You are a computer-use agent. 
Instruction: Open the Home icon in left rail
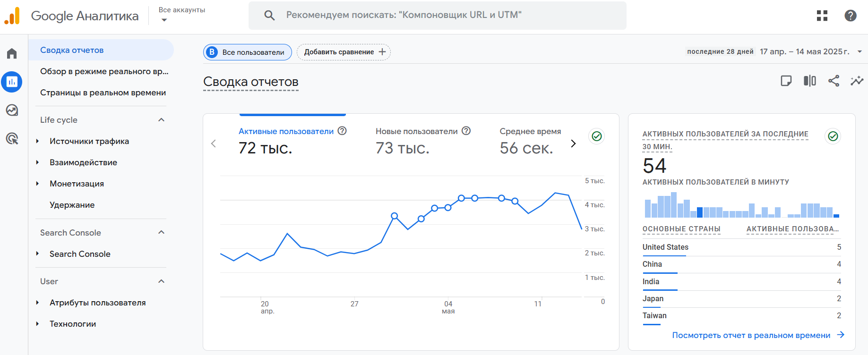[x=12, y=53]
